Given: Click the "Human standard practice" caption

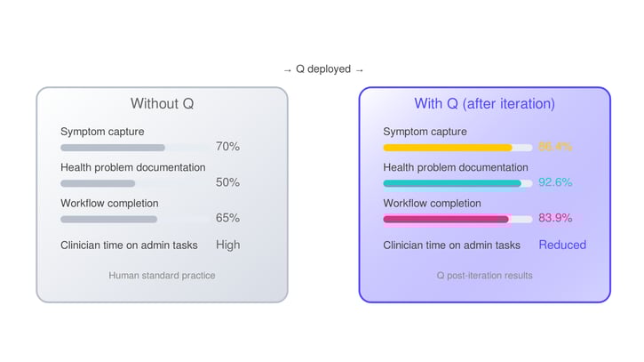Looking at the screenshot, I should (x=162, y=276).
